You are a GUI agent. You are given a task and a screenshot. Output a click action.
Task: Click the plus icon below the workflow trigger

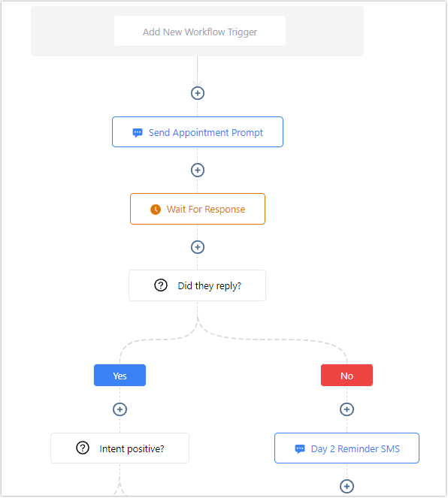[197, 93]
